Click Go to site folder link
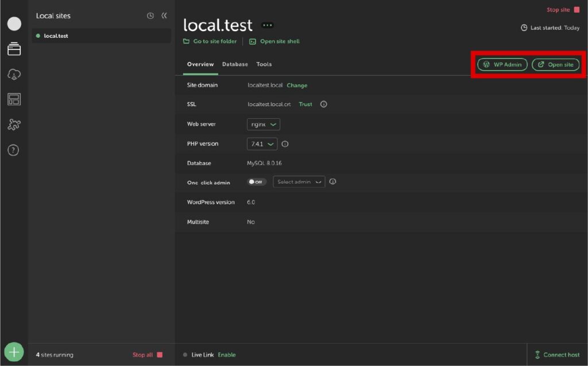This screenshot has width=588, height=366. [x=210, y=41]
